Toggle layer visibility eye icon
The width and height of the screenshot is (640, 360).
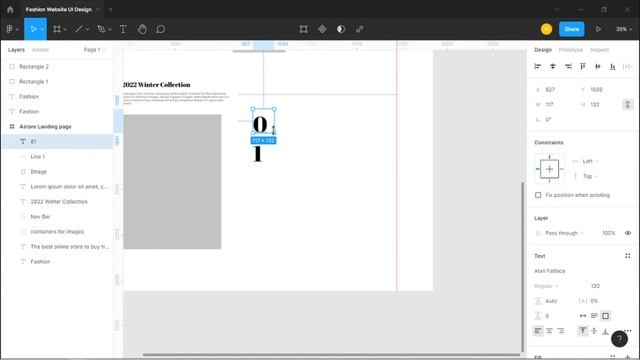pos(628,233)
